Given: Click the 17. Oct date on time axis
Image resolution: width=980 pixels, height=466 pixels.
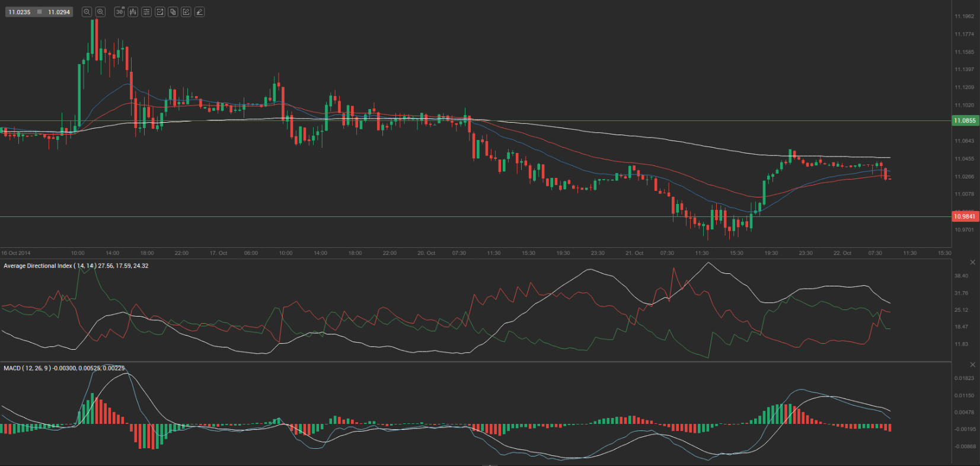Looking at the screenshot, I should (218, 253).
